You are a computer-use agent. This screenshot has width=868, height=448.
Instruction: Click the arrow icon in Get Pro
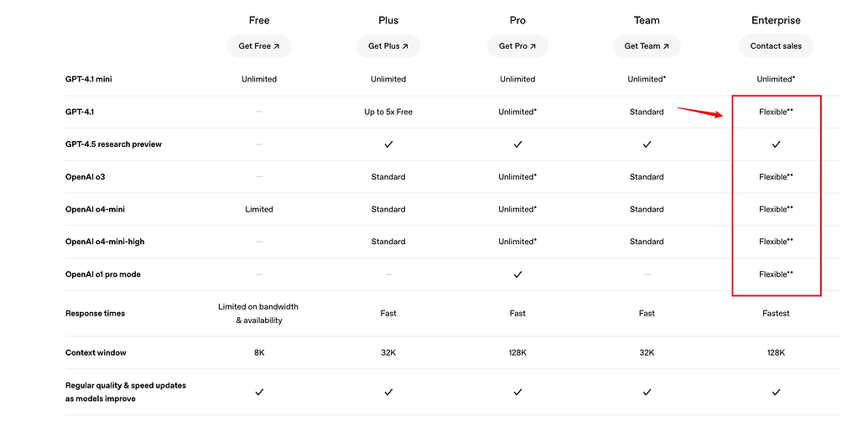click(533, 46)
